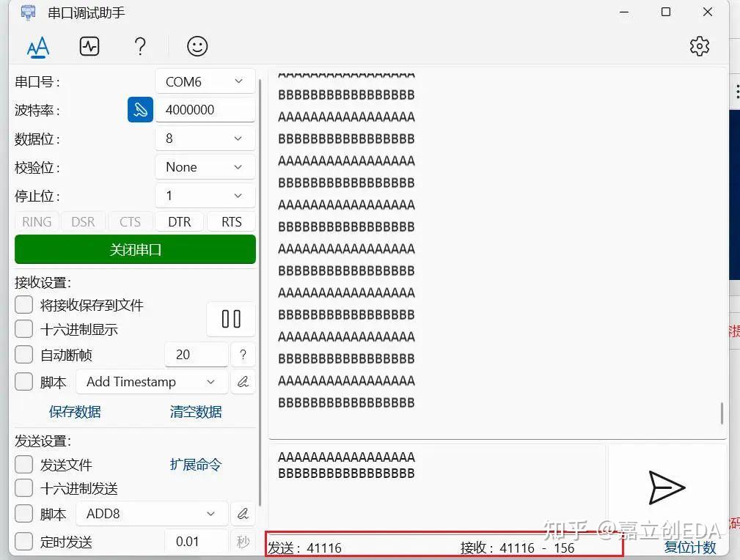Enable 十六进制显示 hex display checkbox
This screenshot has width=740, height=560.
point(23,329)
